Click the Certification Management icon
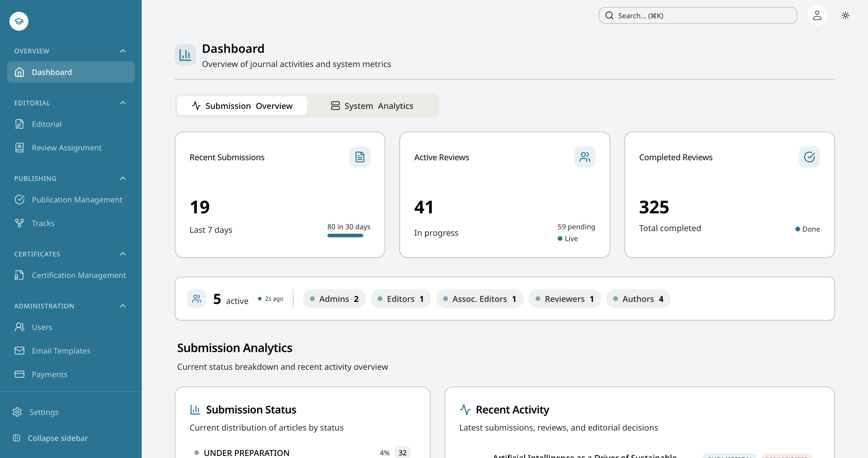 click(x=19, y=275)
